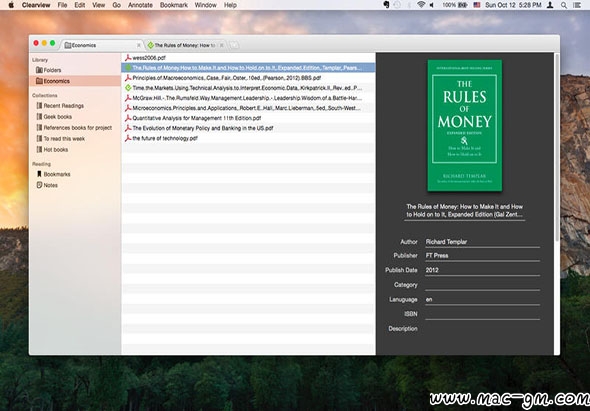Open a new tab with plus button
This screenshot has height=411, width=590.
point(234,46)
